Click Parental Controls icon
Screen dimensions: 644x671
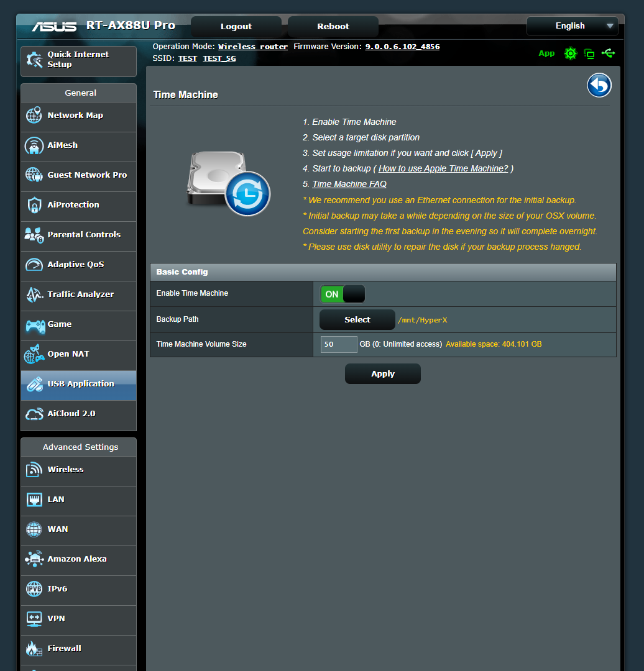(x=34, y=235)
